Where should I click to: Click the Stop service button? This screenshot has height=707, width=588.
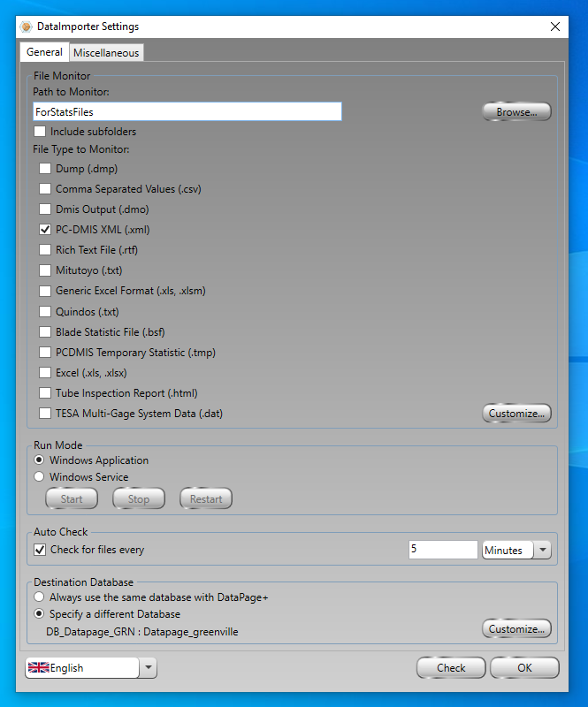coord(139,498)
